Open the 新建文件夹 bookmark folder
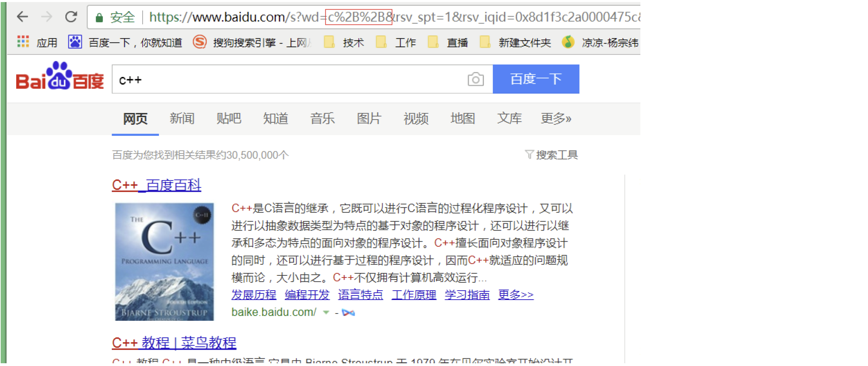Screen dimensions: 868x366 tap(515, 43)
